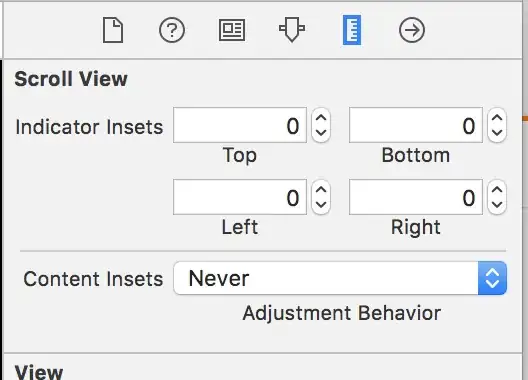528x380 pixels.
Task: Decrement the Left inset stepper
Action: pos(321,205)
